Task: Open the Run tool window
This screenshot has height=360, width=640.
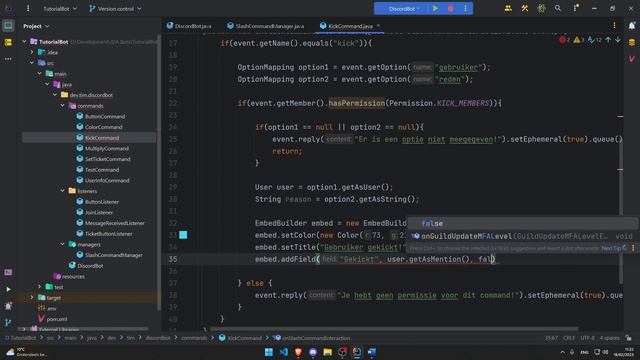Action: coord(8,289)
